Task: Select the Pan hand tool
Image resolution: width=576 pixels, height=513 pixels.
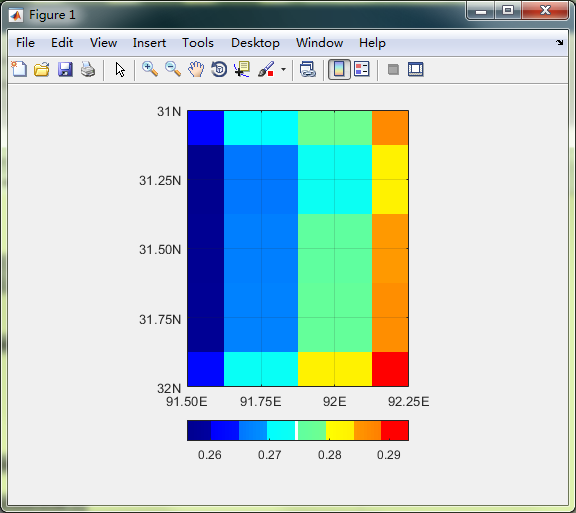Action: pos(196,69)
